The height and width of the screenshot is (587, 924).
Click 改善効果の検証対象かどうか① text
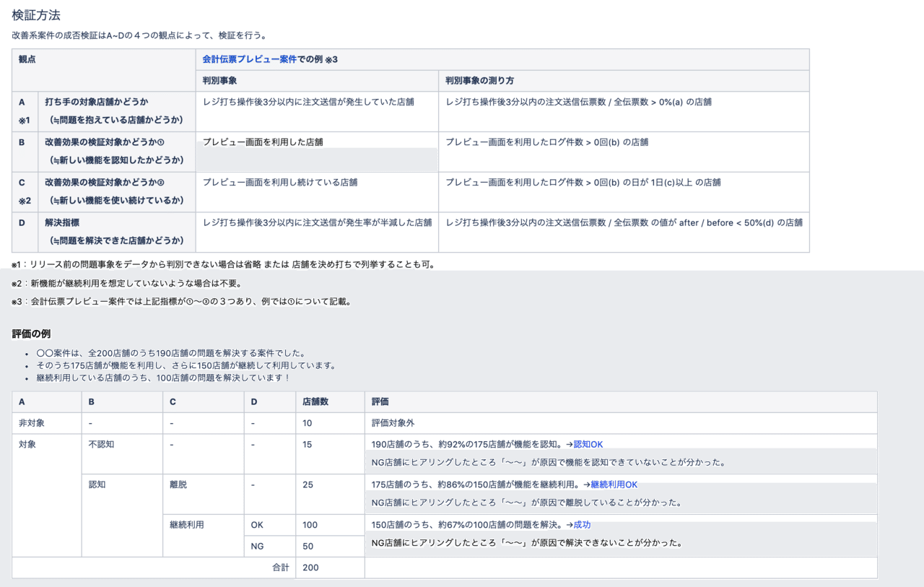(x=105, y=142)
